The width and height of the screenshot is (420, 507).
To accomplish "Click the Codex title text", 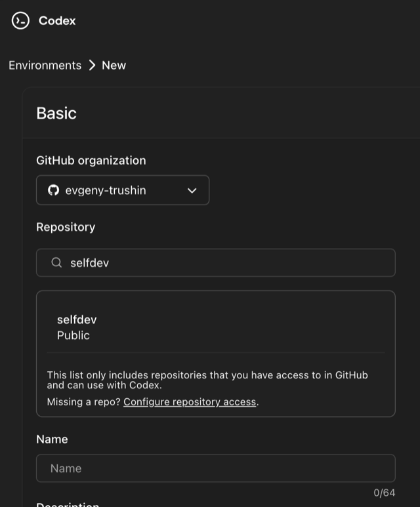I will 57,21.
